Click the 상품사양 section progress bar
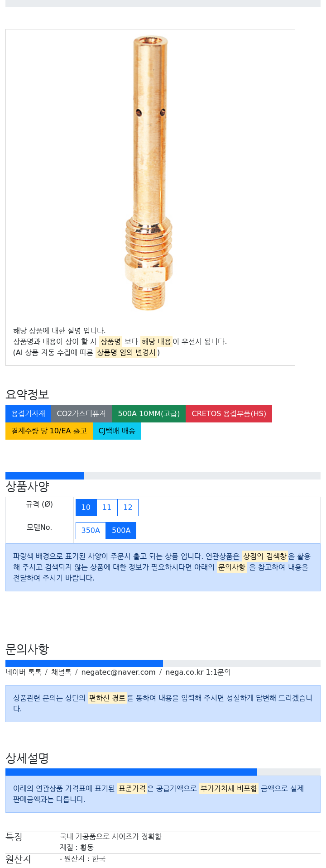The width and height of the screenshot is (326, 868). (163, 476)
